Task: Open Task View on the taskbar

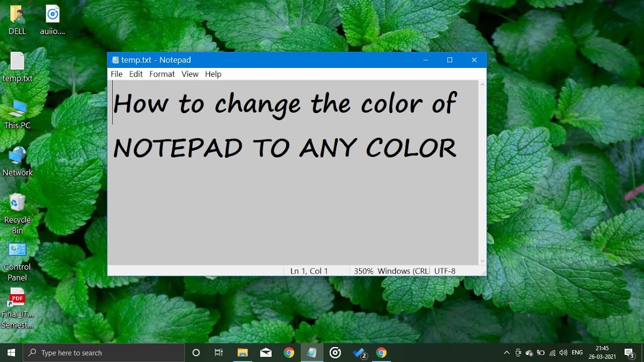Action: [x=219, y=352]
